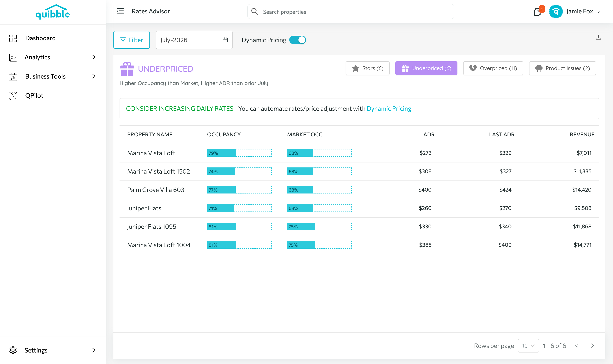
Task: Open the Marina Vista Loft property
Action: (151, 153)
